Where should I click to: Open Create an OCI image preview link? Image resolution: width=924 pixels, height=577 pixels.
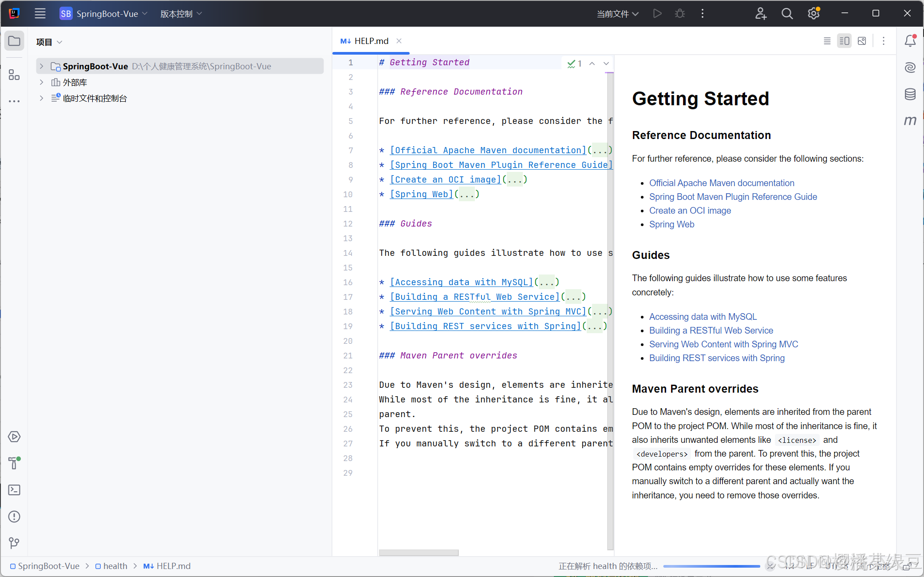690,211
